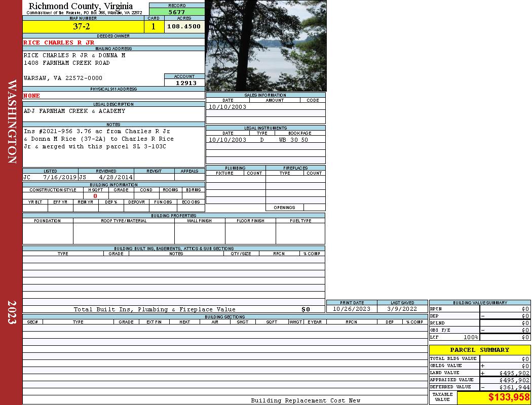Select the acres value 108.4500
This screenshot has width=532, height=405.
(x=184, y=26)
